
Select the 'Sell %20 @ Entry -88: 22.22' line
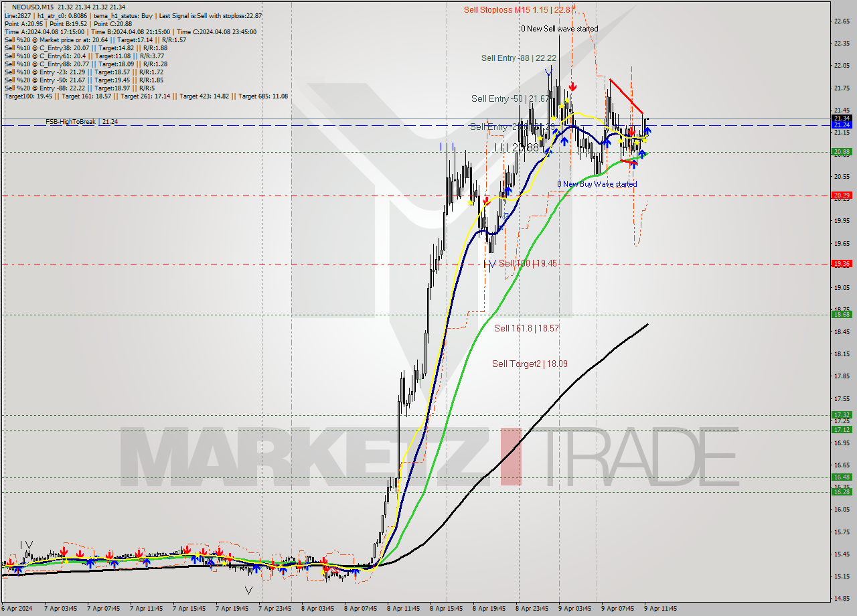pos(79,88)
